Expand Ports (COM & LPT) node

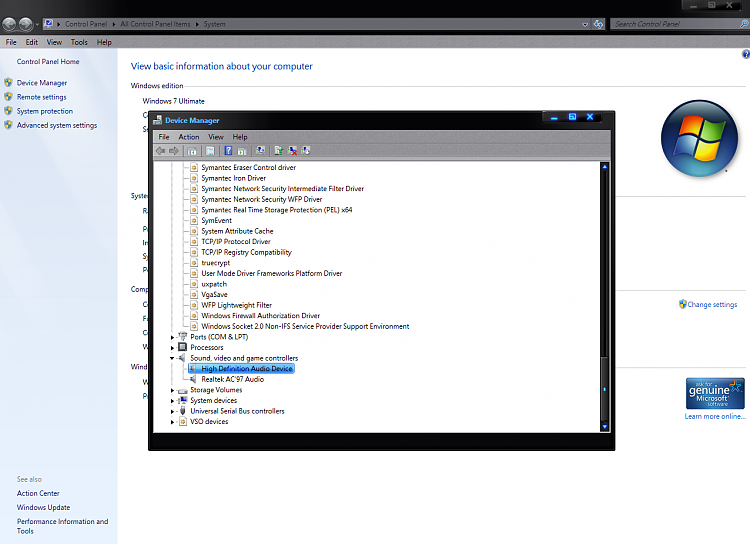172,337
